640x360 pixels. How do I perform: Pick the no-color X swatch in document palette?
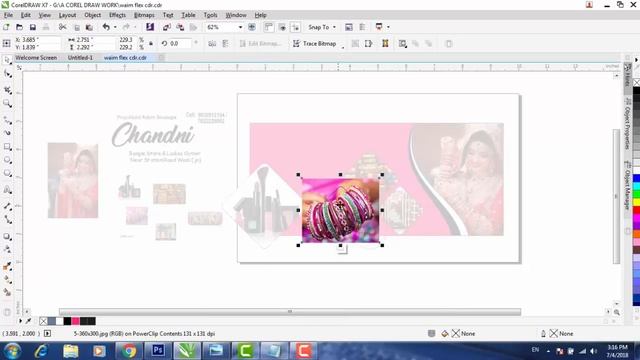(x=43, y=321)
